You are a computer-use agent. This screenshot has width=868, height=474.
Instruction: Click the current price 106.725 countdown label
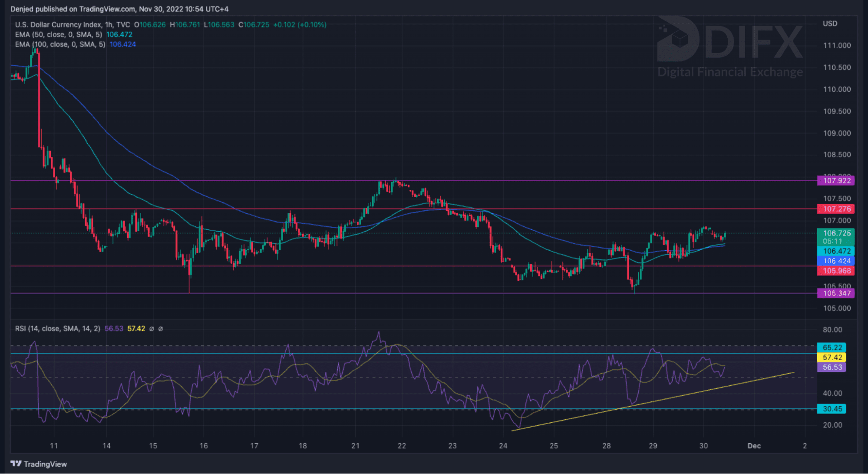click(836, 237)
